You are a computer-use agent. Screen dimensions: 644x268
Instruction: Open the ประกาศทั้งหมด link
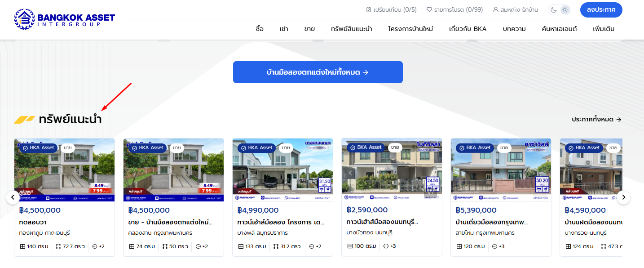pyautogui.click(x=596, y=119)
